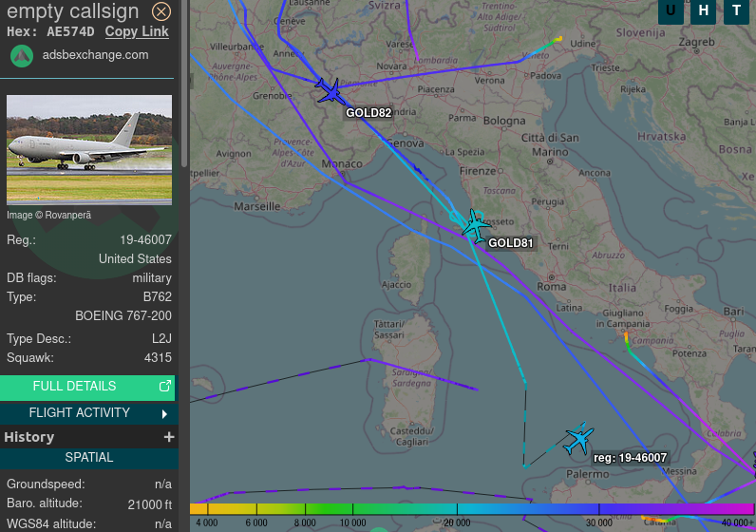Click the Roma city label on map
The image size is (756, 532).
552,287
